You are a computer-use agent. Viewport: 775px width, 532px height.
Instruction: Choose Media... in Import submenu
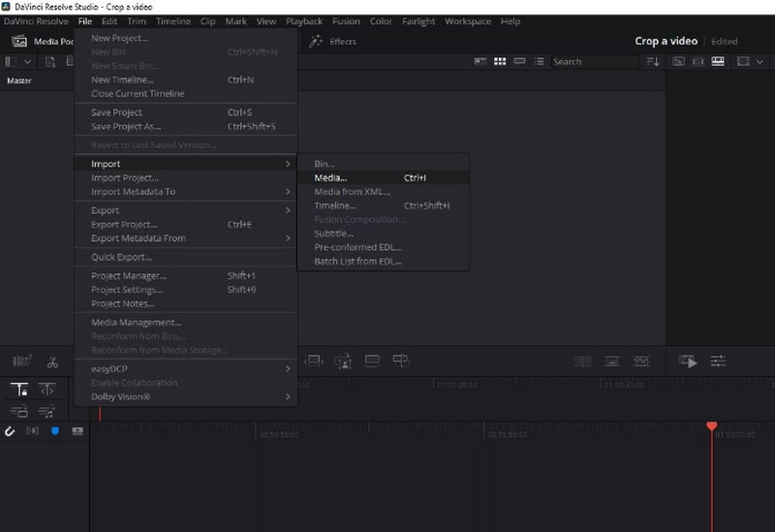(x=384, y=177)
